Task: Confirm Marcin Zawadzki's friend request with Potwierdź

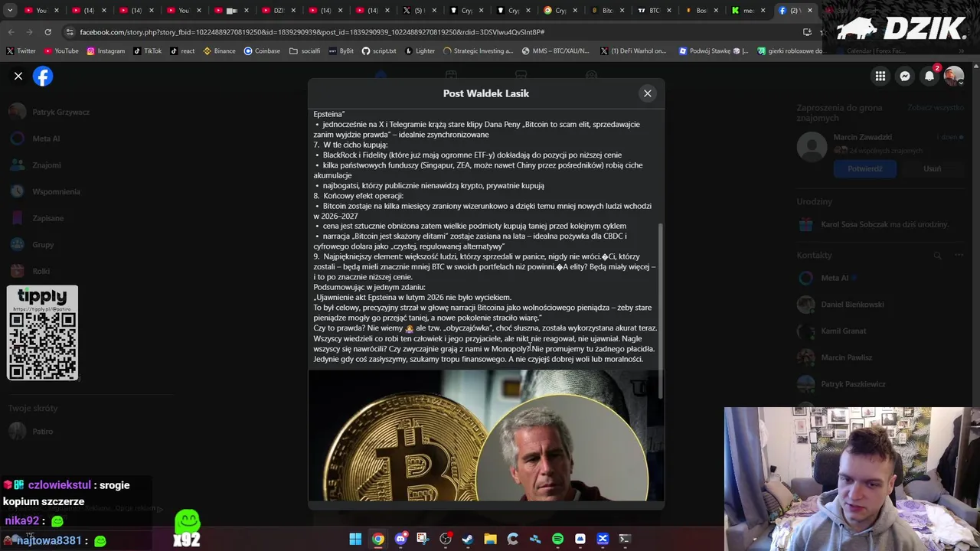Action: point(864,169)
